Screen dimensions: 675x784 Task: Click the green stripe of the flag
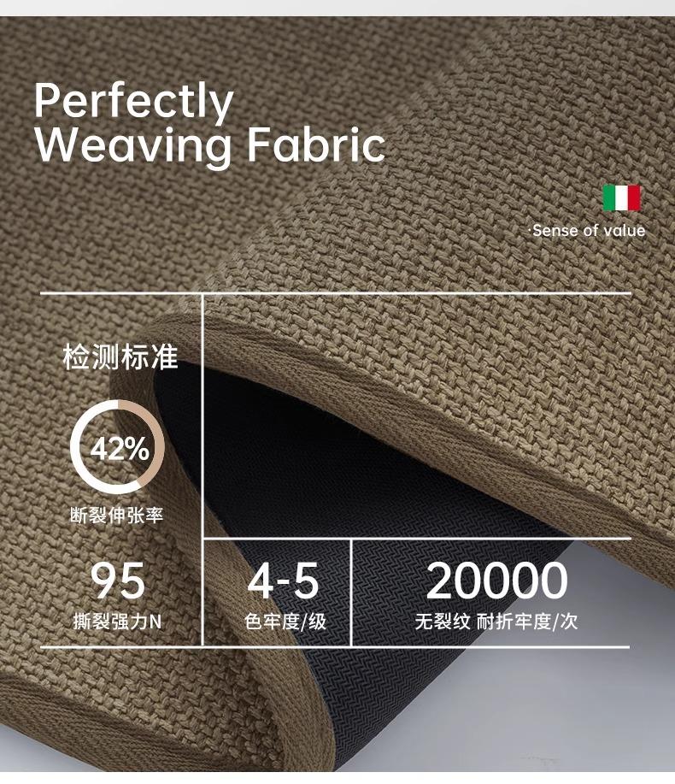click(609, 198)
